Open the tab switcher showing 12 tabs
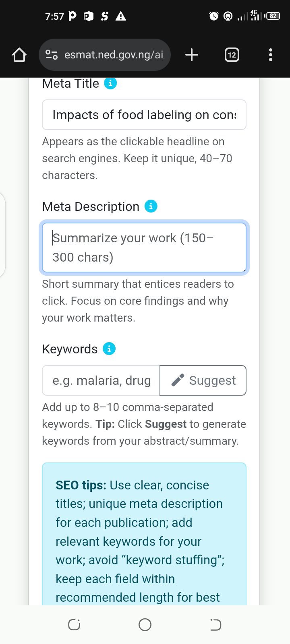The height and width of the screenshot is (644, 290). click(232, 55)
